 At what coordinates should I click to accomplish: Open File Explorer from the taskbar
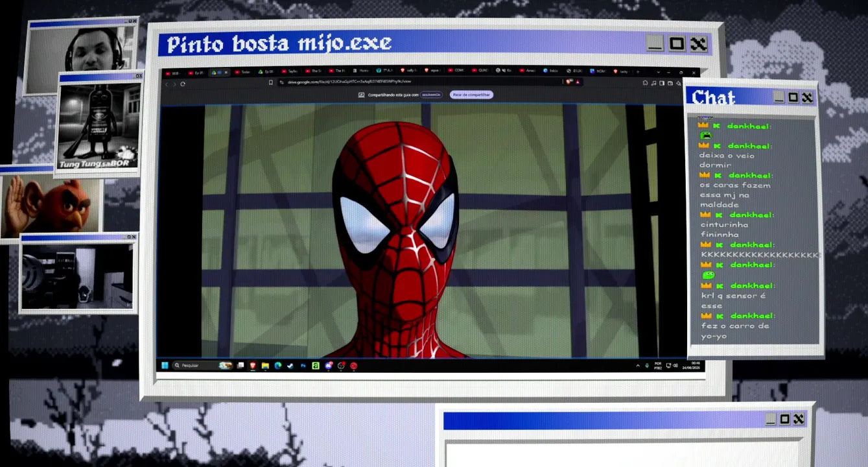[265, 366]
